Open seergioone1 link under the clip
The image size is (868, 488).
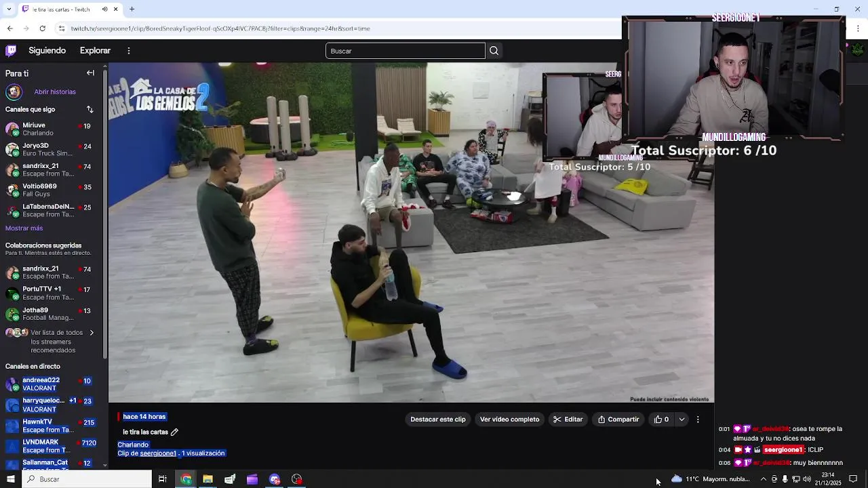pyautogui.click(x=158, y=453)
